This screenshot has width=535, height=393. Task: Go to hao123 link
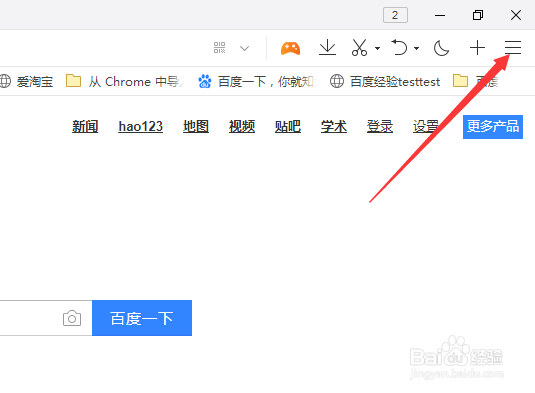coord(141,127)
